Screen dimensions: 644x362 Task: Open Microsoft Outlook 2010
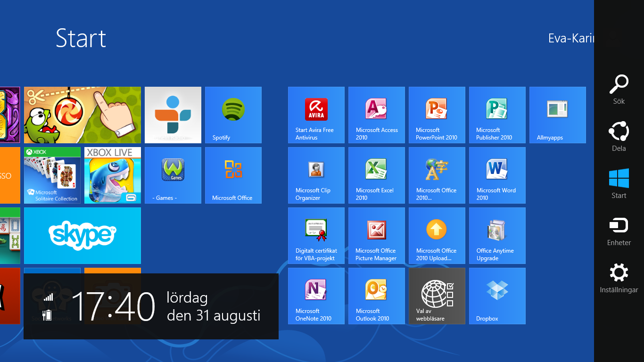[x=377, y=296]
